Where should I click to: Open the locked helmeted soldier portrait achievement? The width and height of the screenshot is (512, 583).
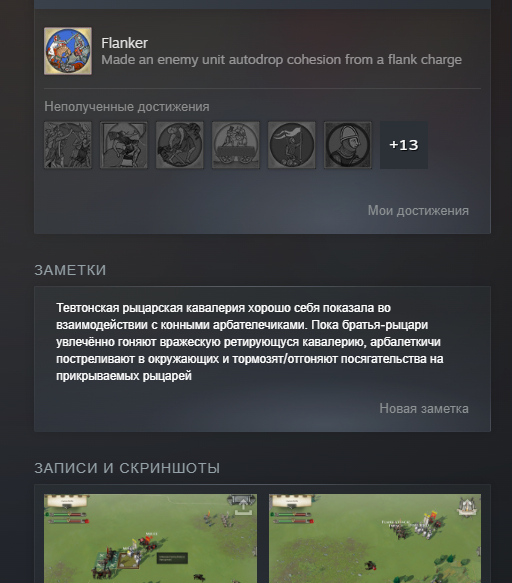coord(348,145)
